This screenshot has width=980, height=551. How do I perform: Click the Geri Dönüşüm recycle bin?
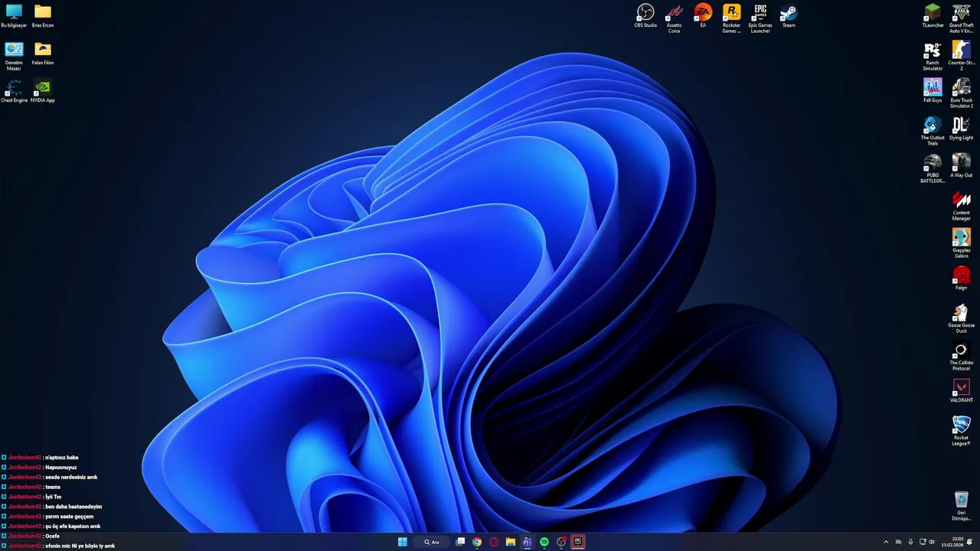[962, 506]
